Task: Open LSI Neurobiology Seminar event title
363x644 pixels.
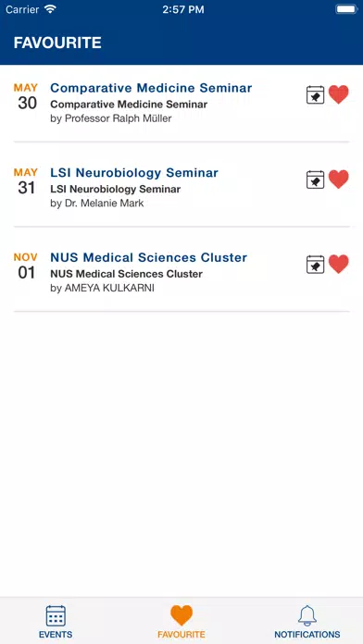Action: tap(134, 172)
